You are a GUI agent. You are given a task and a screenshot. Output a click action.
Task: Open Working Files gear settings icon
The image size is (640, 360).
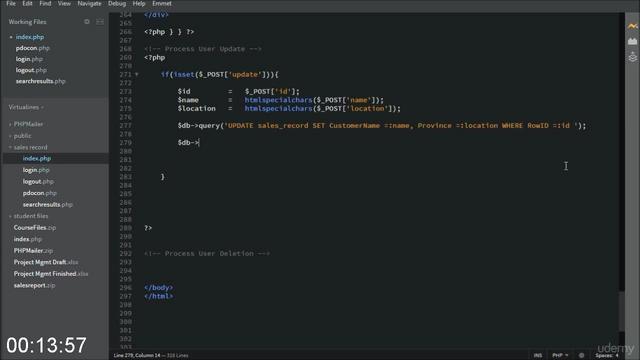coord(87,22)
